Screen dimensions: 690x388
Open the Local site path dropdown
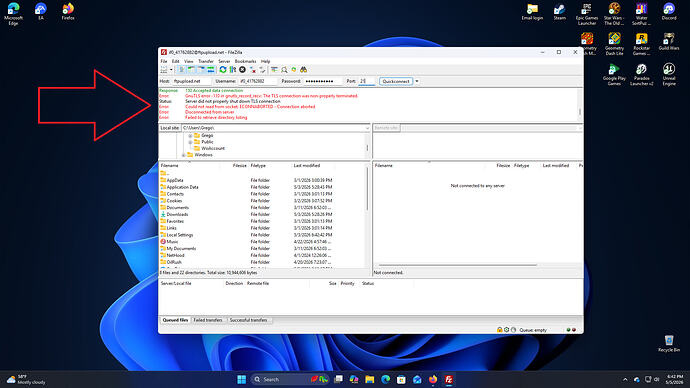(367, 128)
